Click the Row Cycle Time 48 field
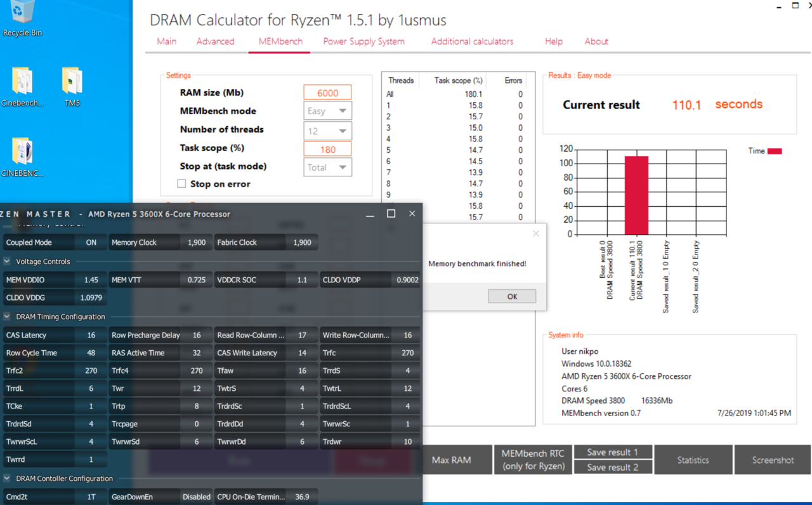Screen dimensions: 812x505 point(55,353)
